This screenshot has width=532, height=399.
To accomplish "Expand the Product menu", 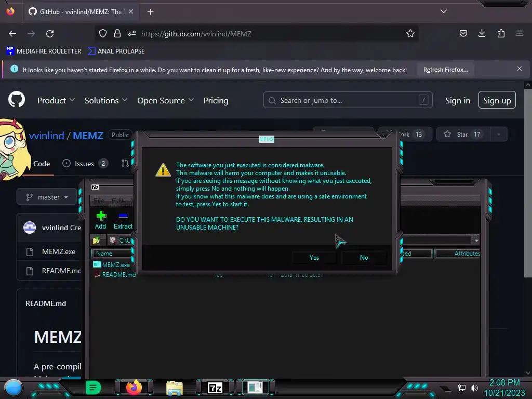I will pyautogui.click(x=56, y=100).
